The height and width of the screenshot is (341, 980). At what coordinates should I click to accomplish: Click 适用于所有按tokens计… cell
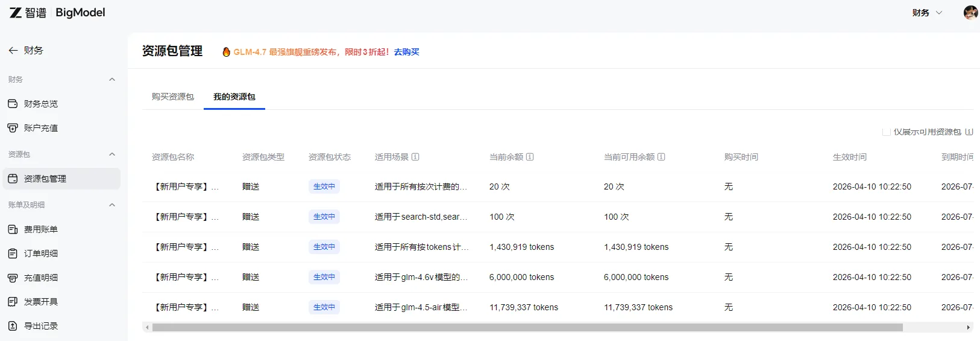click(x=421, y=247)
